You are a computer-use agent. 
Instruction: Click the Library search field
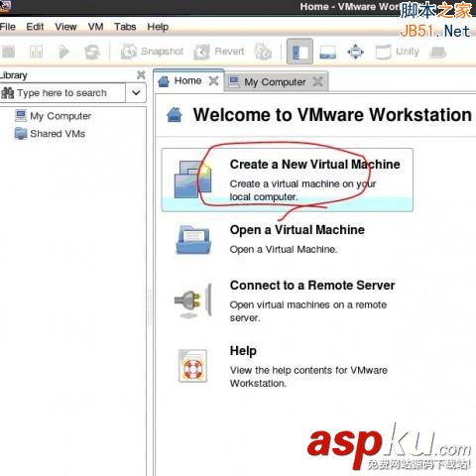point(62,93)
